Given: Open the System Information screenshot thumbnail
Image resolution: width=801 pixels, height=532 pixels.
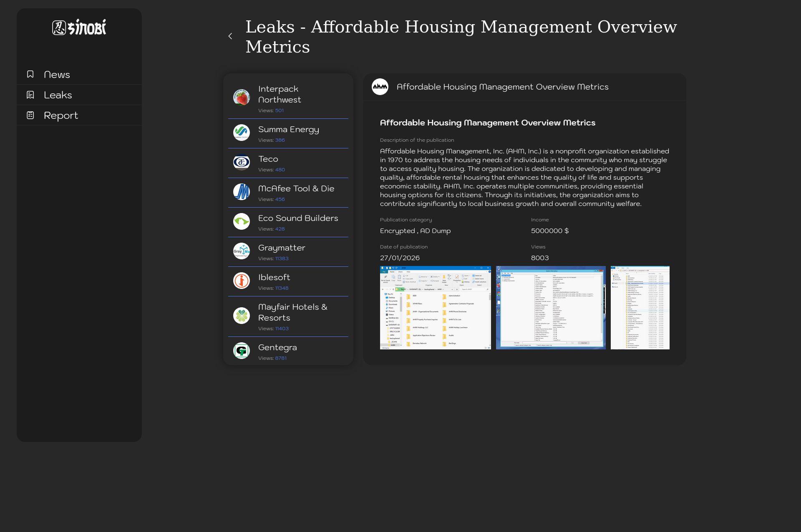Looking at the screenshot, I should [x=551, y=308].
